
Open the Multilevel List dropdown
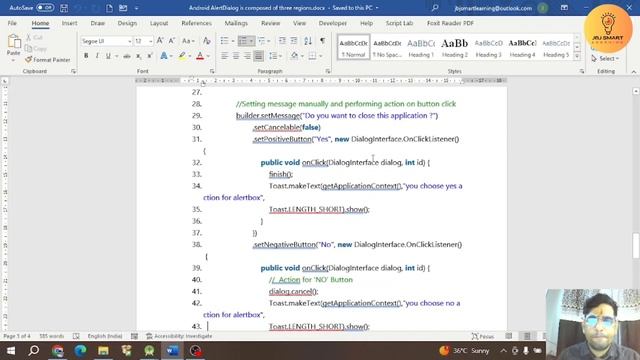[264, 41]
